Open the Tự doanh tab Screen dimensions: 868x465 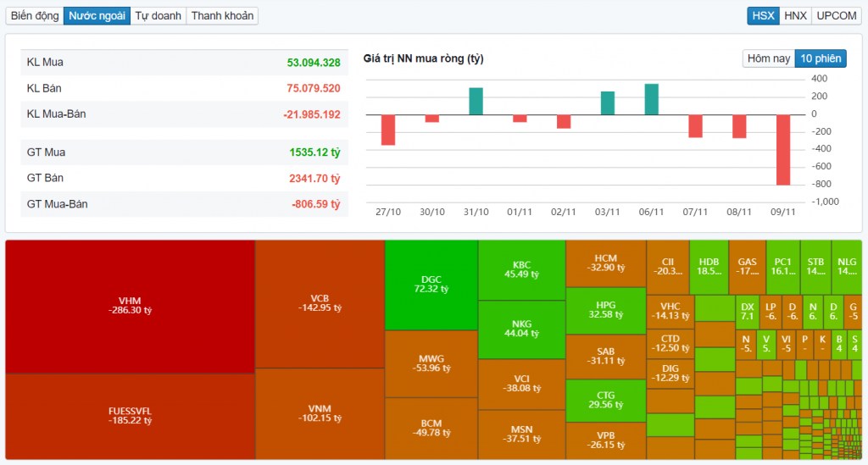159,15
